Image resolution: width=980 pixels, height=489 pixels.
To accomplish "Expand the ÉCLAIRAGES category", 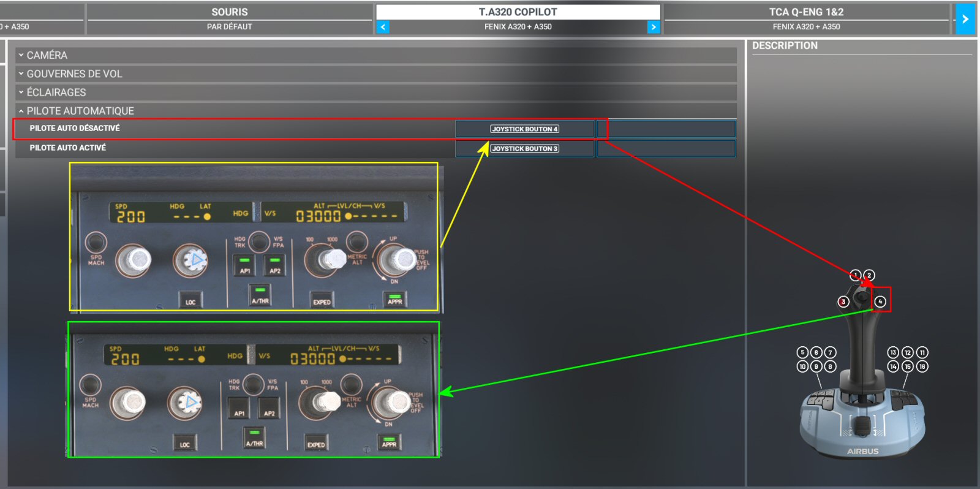I will [x=376, y=93].
